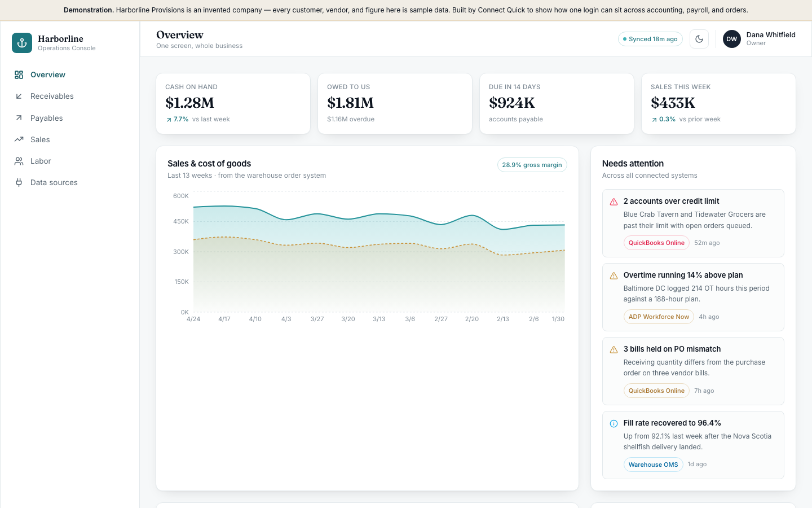
Task: Click the Overview grid icon in sidebar
Action: click(x=19, y=75)
